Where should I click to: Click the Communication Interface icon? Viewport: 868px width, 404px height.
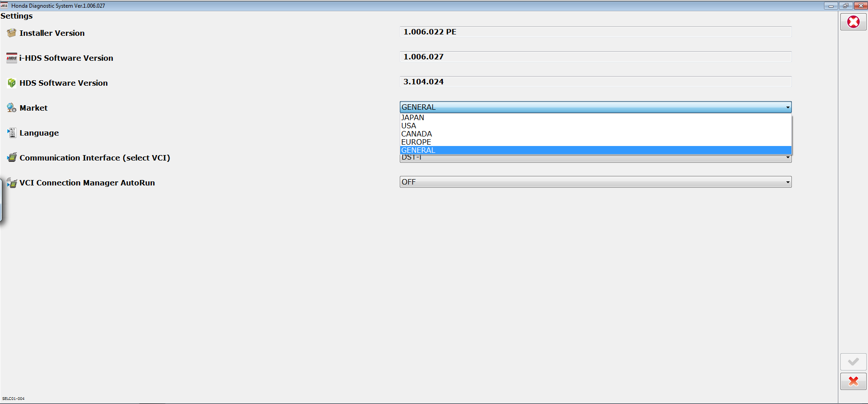12,158
